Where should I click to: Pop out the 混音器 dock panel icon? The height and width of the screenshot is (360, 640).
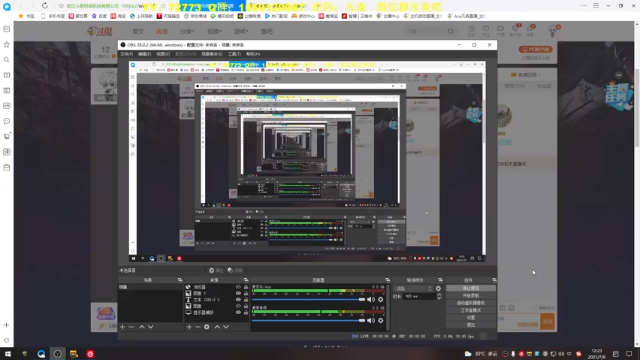pyautogui.click(x=387, y=280)
